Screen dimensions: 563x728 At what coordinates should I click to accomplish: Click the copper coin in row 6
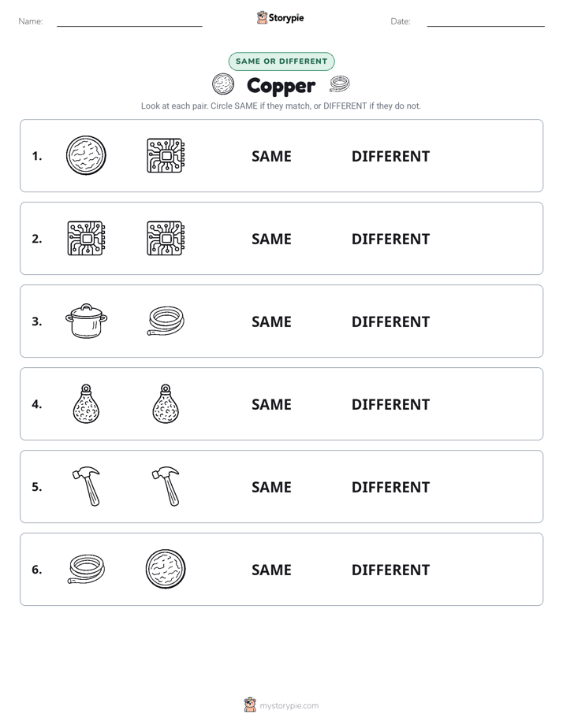point(166,569)
